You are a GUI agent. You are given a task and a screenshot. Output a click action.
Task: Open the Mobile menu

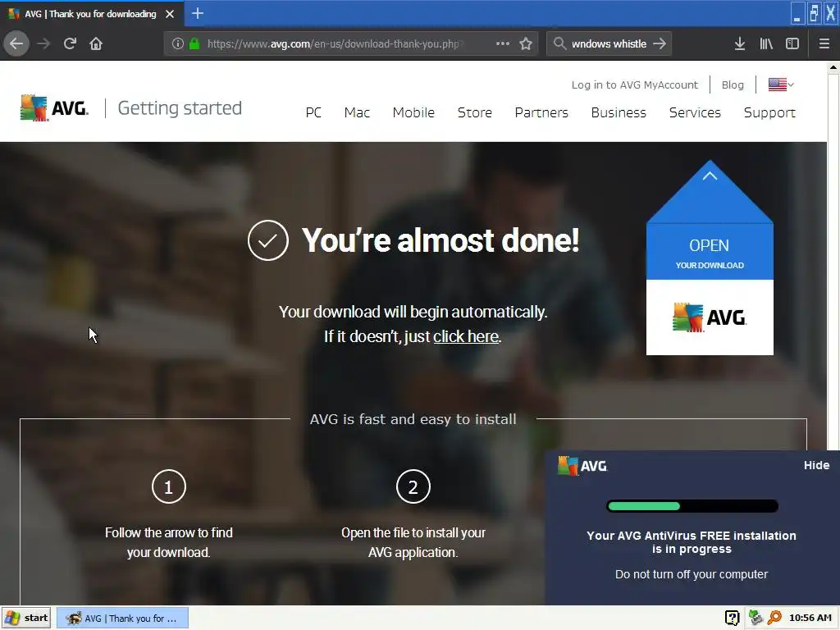point(413,112)
